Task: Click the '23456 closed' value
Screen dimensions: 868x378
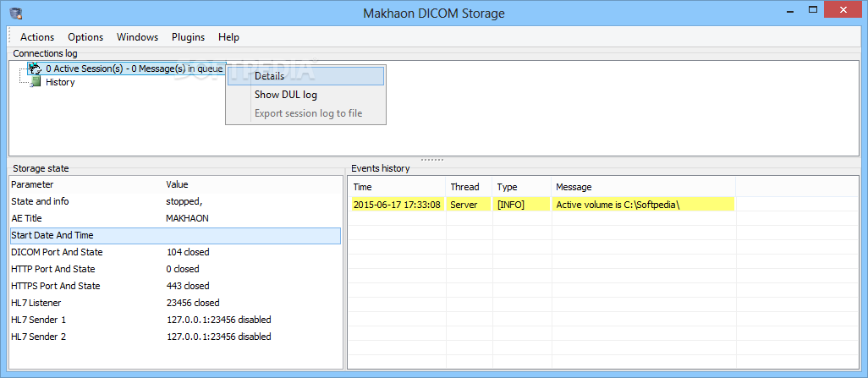Action: [193, 303]
